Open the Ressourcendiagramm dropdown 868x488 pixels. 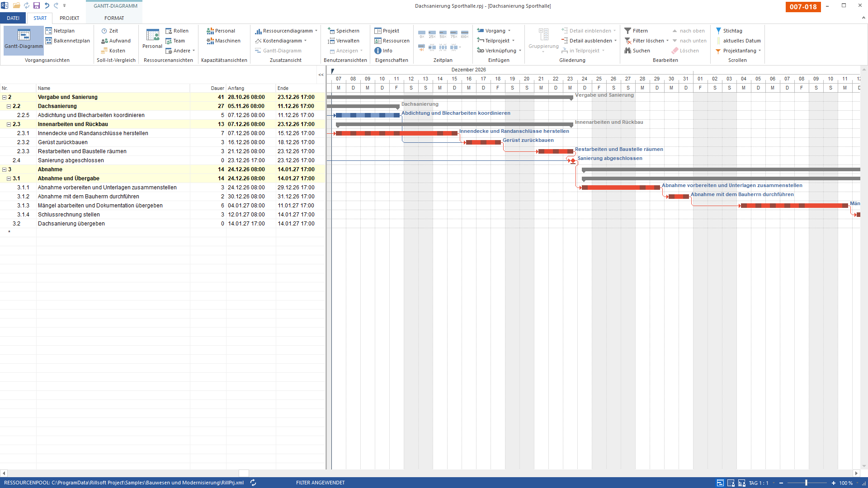click(316, 31)
